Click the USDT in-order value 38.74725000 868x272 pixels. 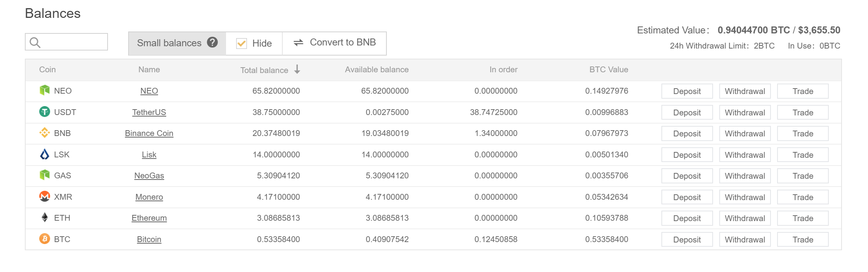pos(494,112)
